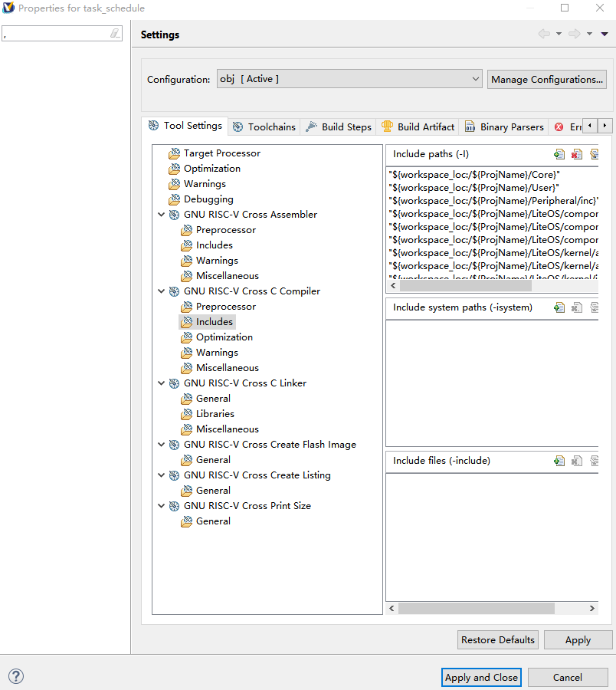Select Optimization under Cross C Compiler
The width and height of the screenshot is (616, 690).
217,337
